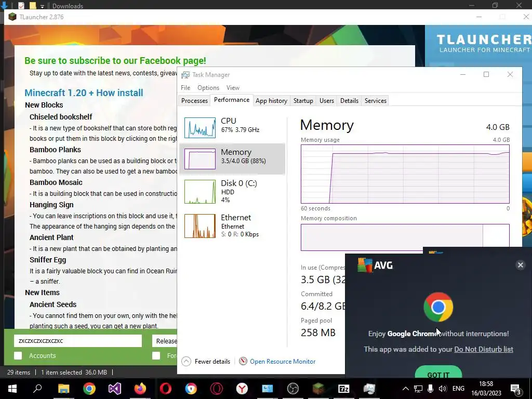Switch to Task Manager taskbar icon
Viewport: 532px width, 399px height.
(369, 389)
